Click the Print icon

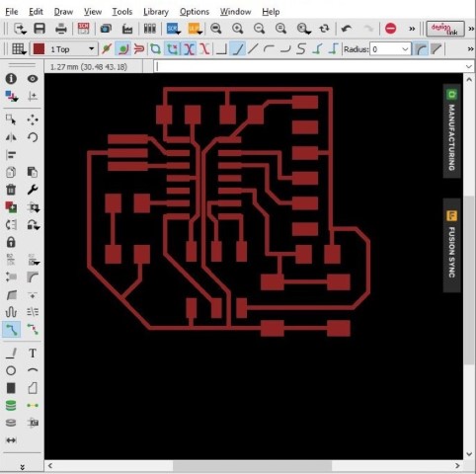point(61,29)
